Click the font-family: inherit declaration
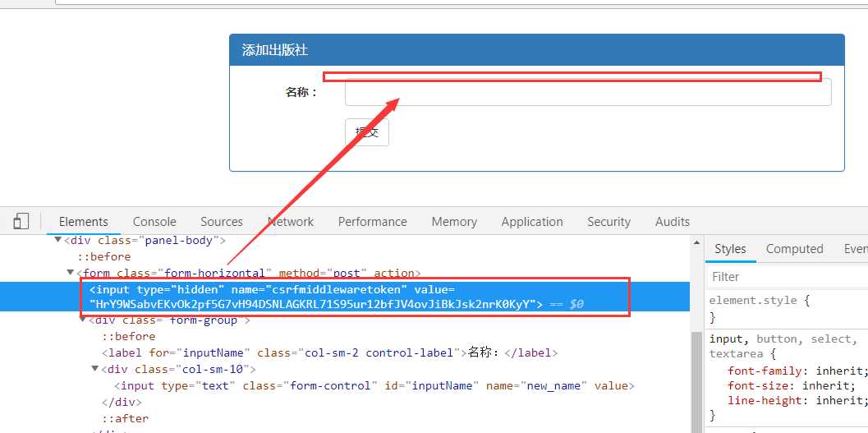The height and width of the screenshot is (433, 868). pos(796,371)
